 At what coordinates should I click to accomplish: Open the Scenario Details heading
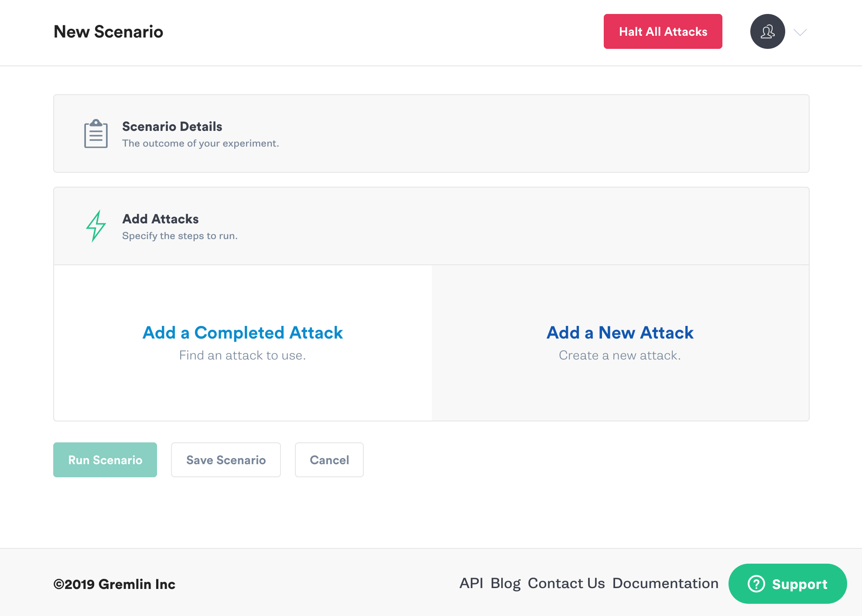[x=172, y=127]
